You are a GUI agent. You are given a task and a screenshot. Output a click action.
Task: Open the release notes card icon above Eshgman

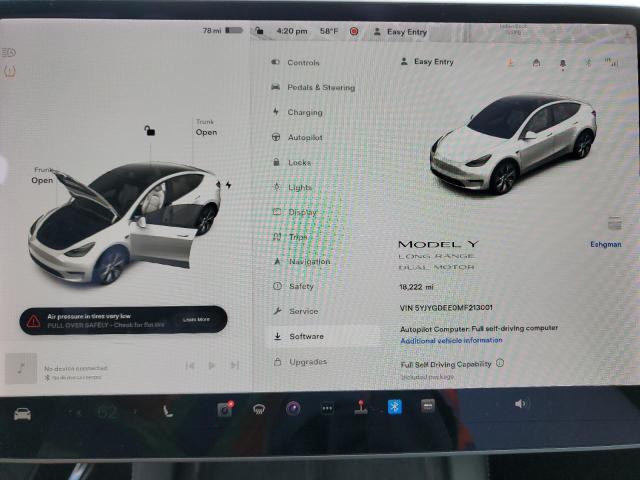[614, 224]
